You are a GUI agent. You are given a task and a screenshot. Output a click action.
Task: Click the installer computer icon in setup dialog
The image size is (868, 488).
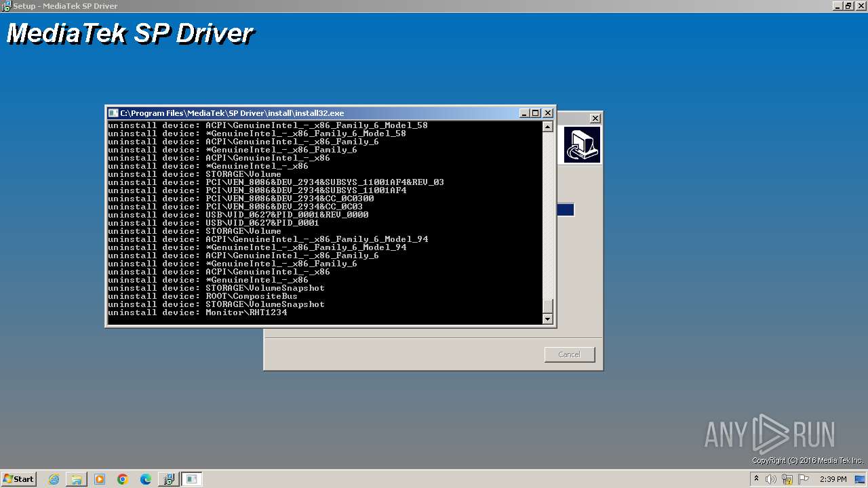[x=582, y=145]
